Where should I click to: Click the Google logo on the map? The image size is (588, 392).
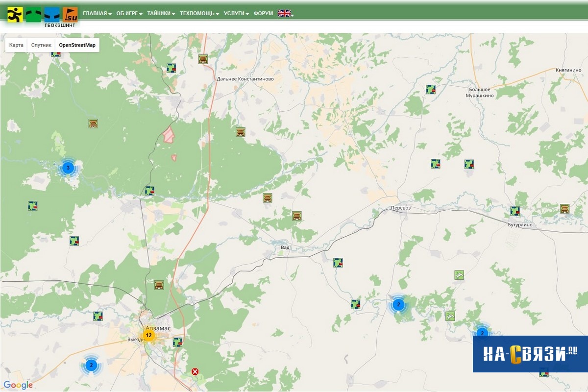18,385
